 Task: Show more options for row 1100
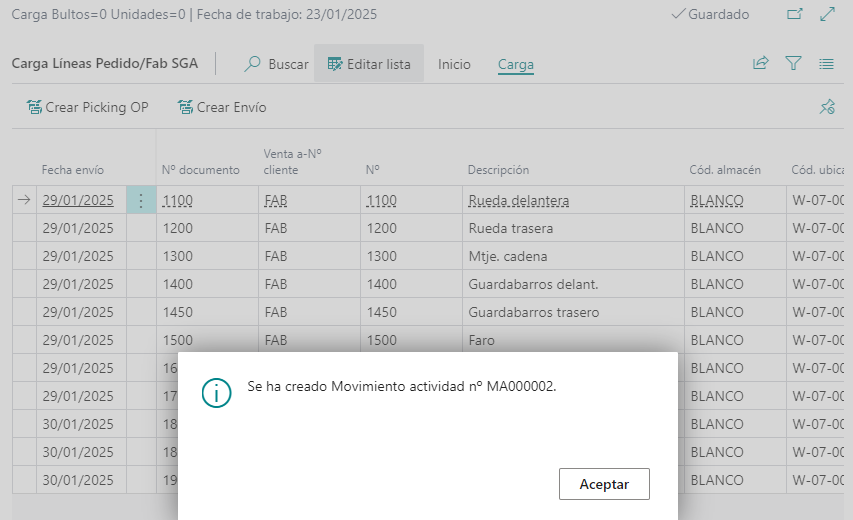(141, 201)
